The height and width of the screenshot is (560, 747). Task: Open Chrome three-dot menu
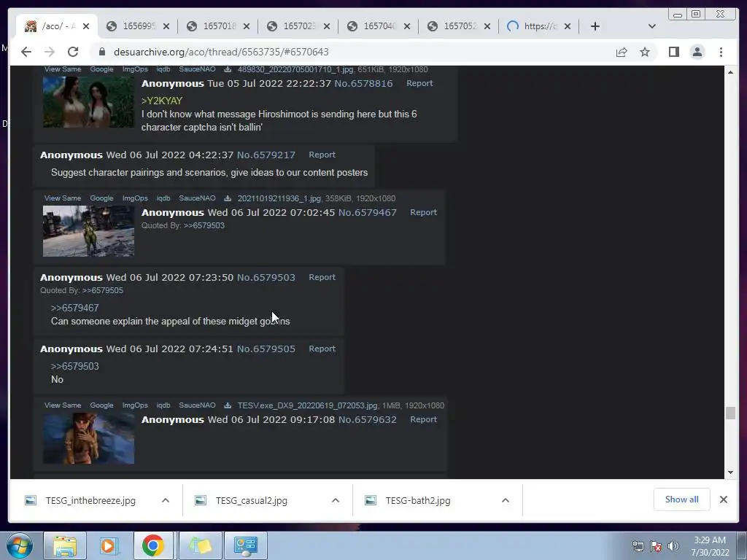point(721,52)
